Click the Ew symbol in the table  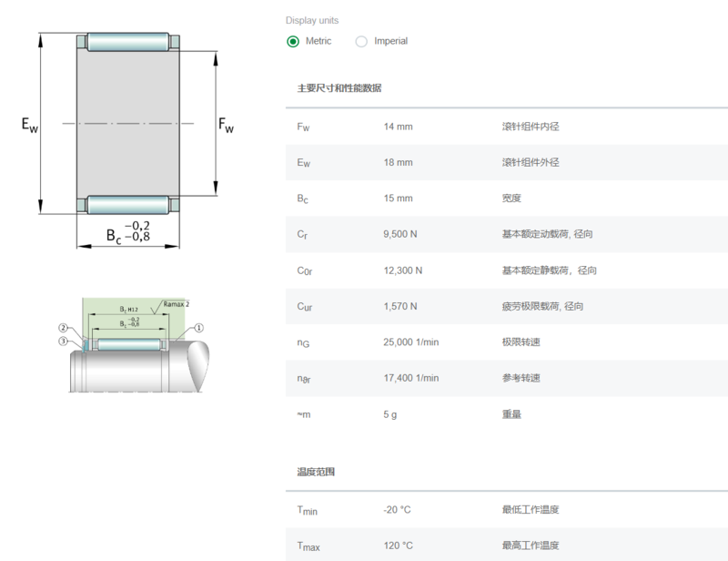click(304, 163)
